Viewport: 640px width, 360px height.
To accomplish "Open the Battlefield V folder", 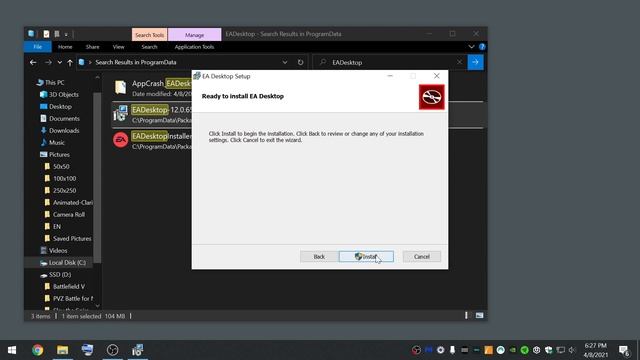I will click(x=64, y=287).
